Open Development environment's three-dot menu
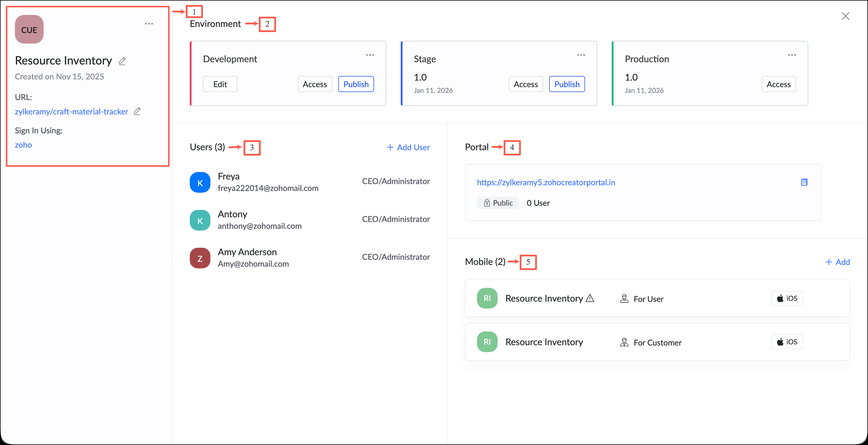The image size is (868, 445). [370, 55]
